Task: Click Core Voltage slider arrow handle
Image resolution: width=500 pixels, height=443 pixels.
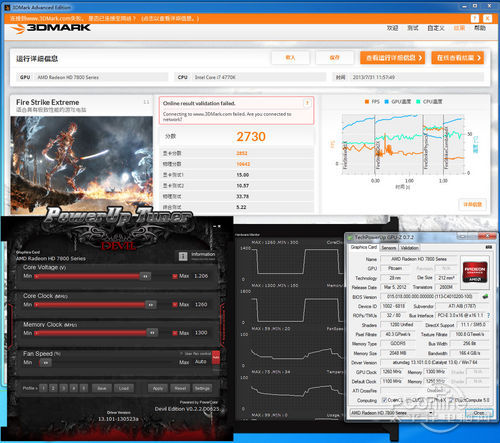Action: coord(145,276)
